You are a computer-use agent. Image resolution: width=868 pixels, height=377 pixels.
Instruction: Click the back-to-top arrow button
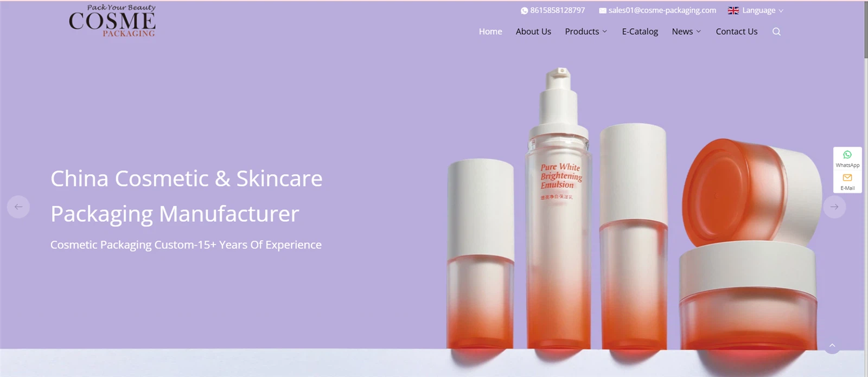click(832, 346)
